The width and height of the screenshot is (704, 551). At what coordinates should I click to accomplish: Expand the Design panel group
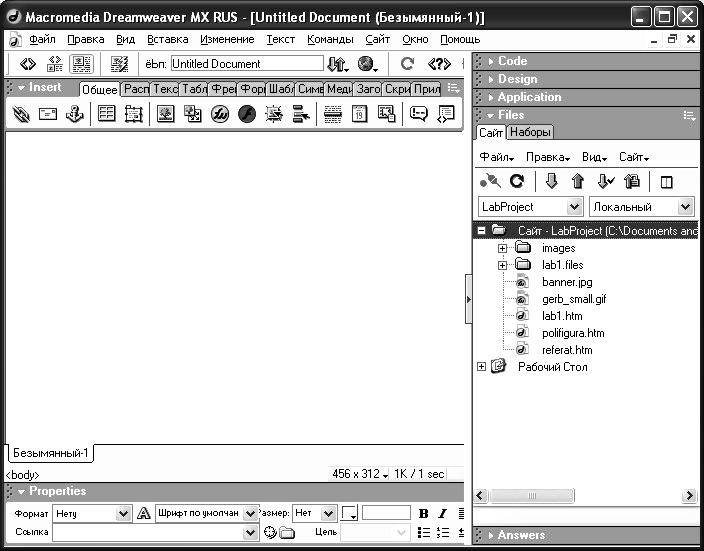[x=491, y=79]
